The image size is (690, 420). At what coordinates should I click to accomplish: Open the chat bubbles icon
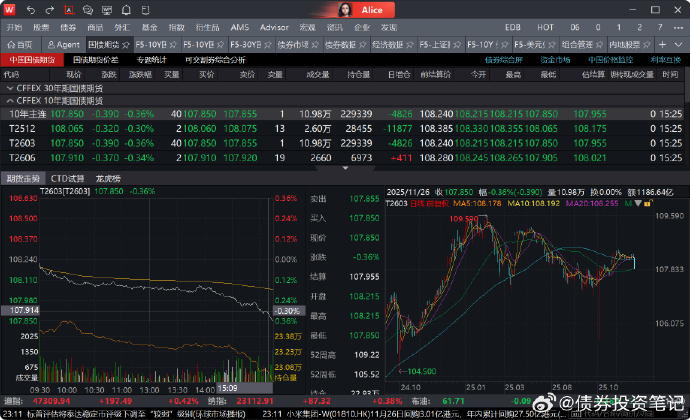point(88,10)
